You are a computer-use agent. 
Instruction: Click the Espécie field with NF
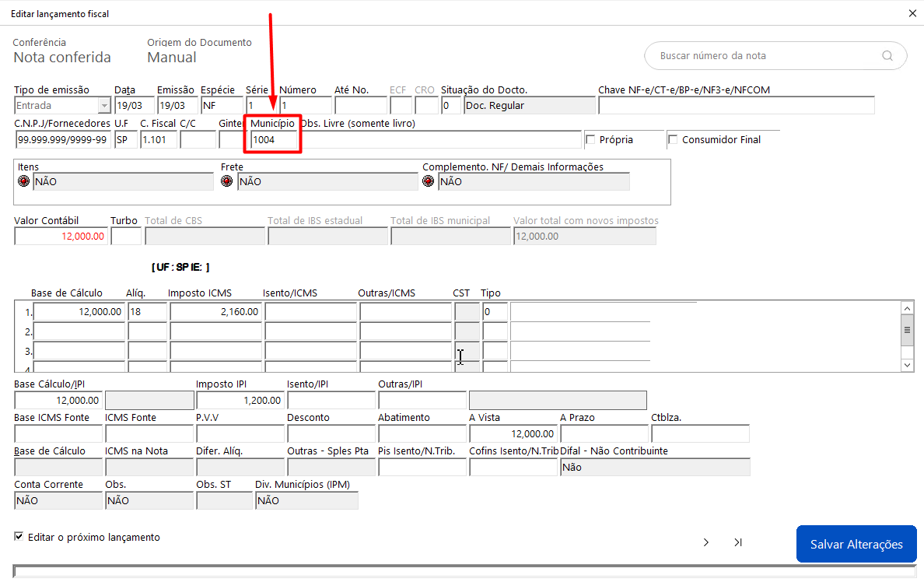(222, 106)
